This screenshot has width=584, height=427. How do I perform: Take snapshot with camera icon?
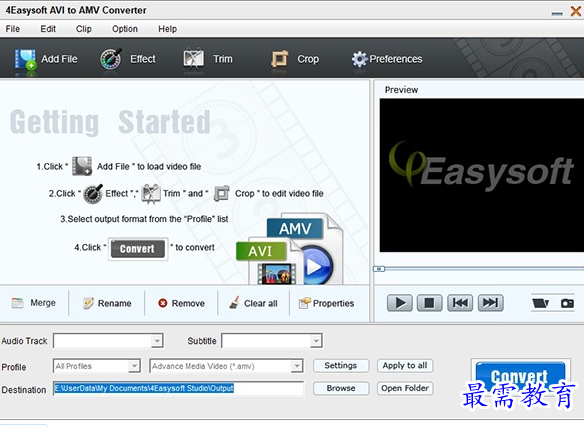pos(567,303)
